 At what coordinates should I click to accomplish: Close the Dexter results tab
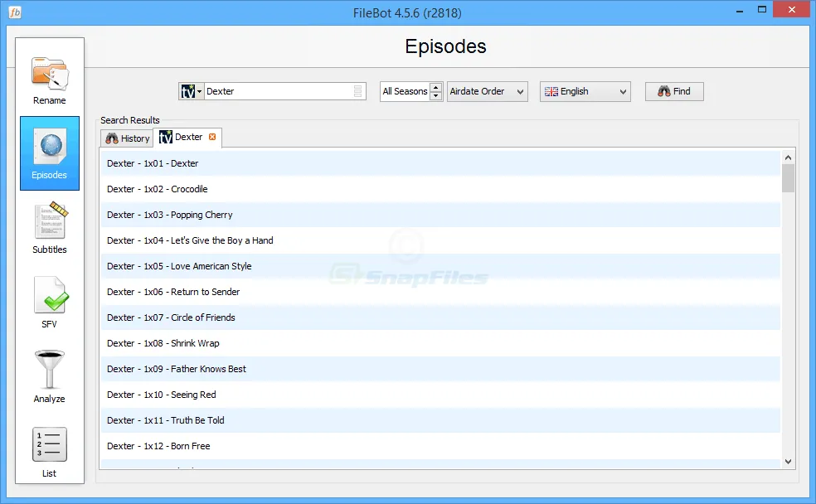(x=212, y=137)
